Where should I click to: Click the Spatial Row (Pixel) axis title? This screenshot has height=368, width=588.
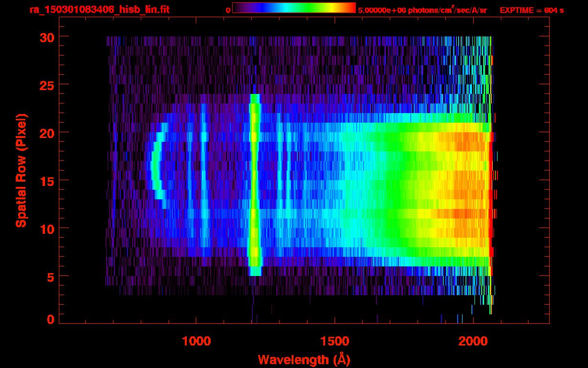(x=21, y=170)
